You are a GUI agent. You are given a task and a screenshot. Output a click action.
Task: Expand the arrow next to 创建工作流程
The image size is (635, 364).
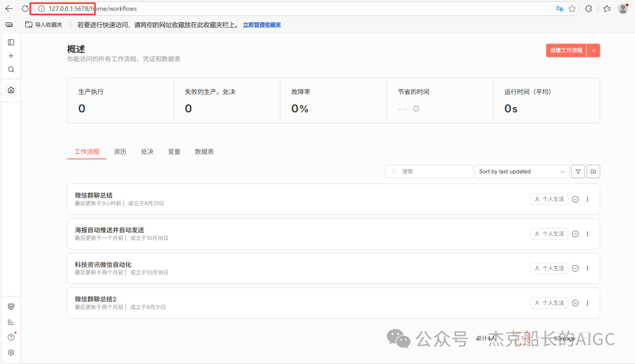tap(593, 51)
